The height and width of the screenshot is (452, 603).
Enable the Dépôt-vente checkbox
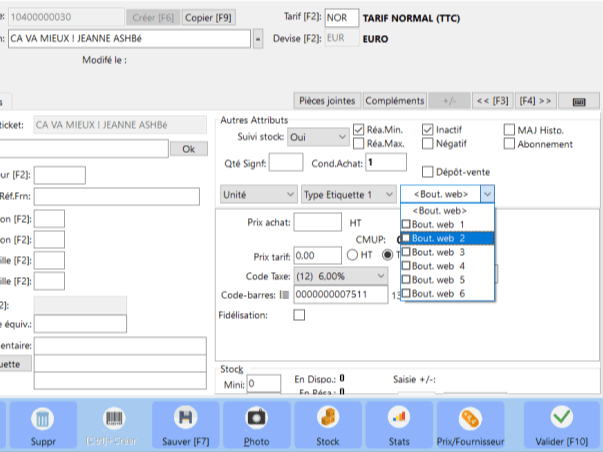(428, 172)
